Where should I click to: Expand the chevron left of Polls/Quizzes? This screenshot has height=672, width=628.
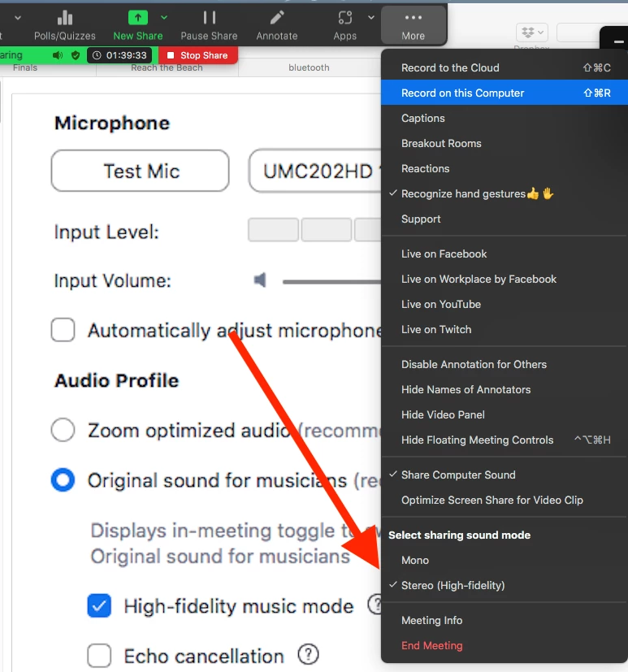[18, 18]
